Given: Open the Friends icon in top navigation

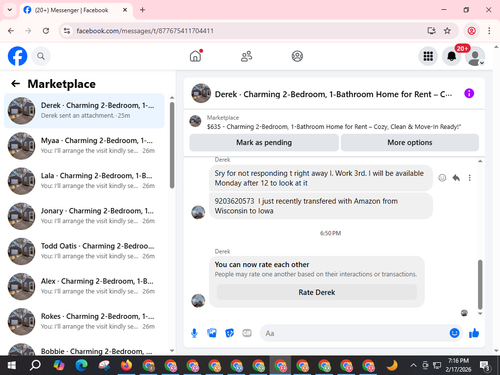Looking at the screenshot, I should [246, 56].
